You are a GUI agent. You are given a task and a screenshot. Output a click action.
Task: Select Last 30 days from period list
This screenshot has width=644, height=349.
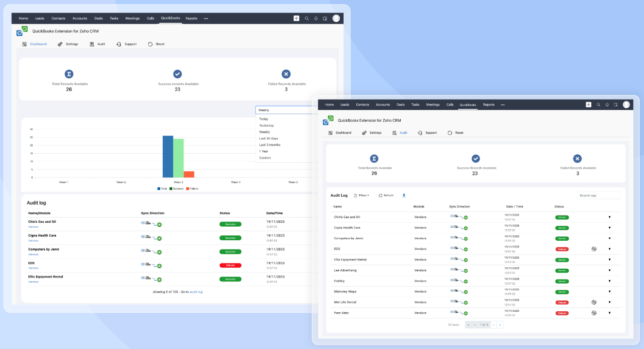coord(268,138)
